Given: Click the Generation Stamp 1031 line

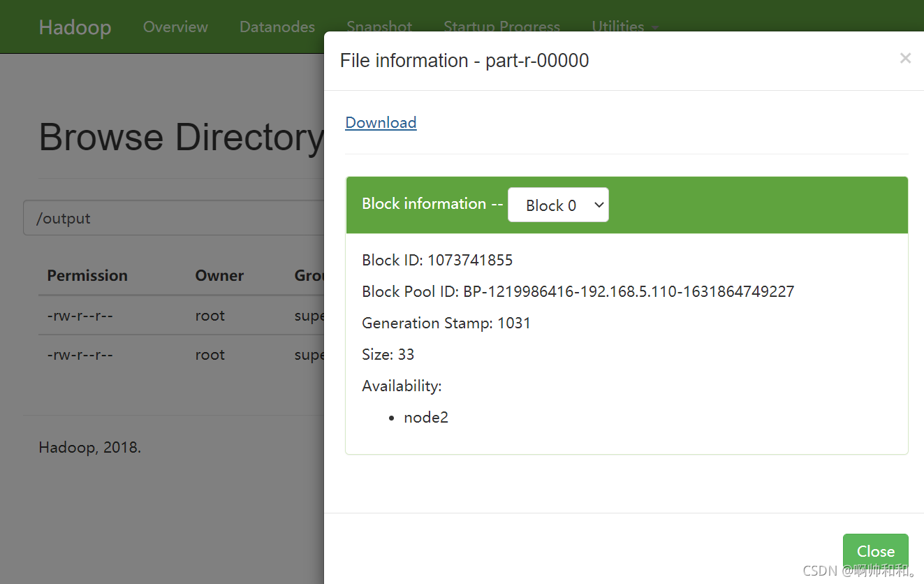Looking at the screenshot, I should tap(446, 323).
